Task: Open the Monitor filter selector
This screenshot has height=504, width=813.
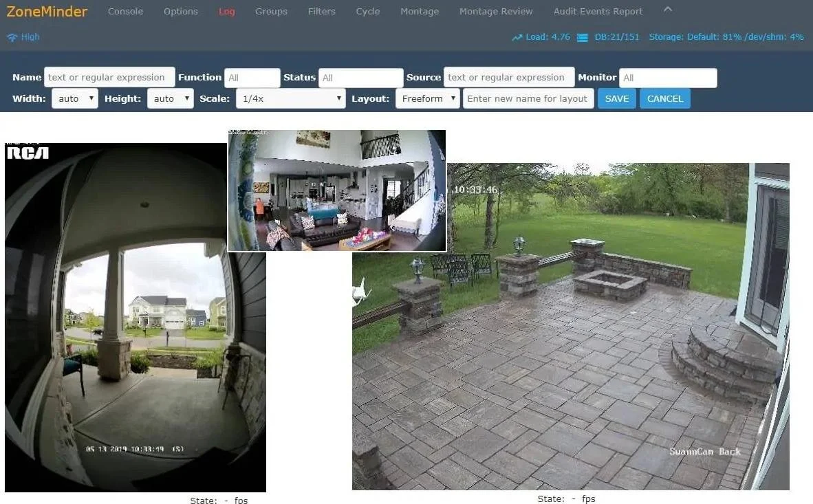Action: [x=668, y=78]
